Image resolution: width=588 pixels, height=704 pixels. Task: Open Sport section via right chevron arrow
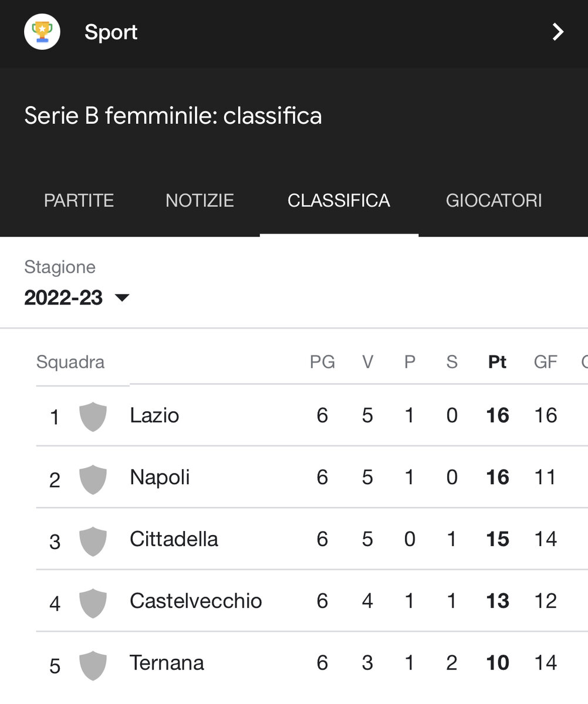[558, 32]
